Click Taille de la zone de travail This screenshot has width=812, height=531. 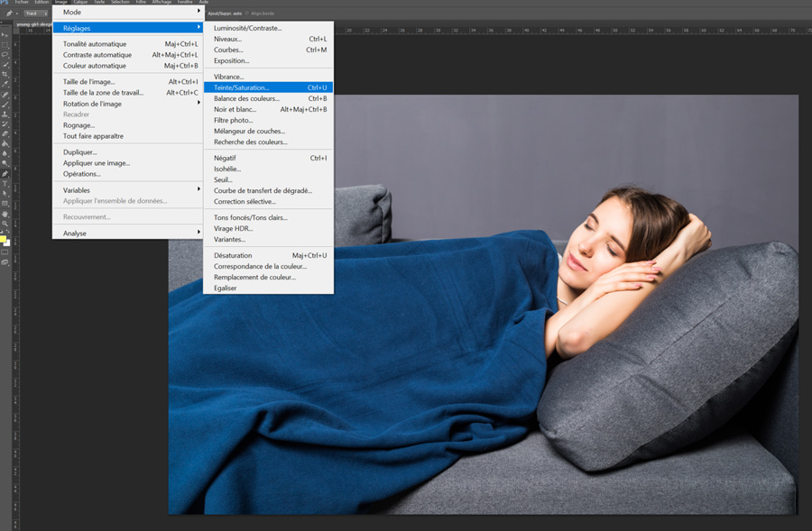pos(127,93)
